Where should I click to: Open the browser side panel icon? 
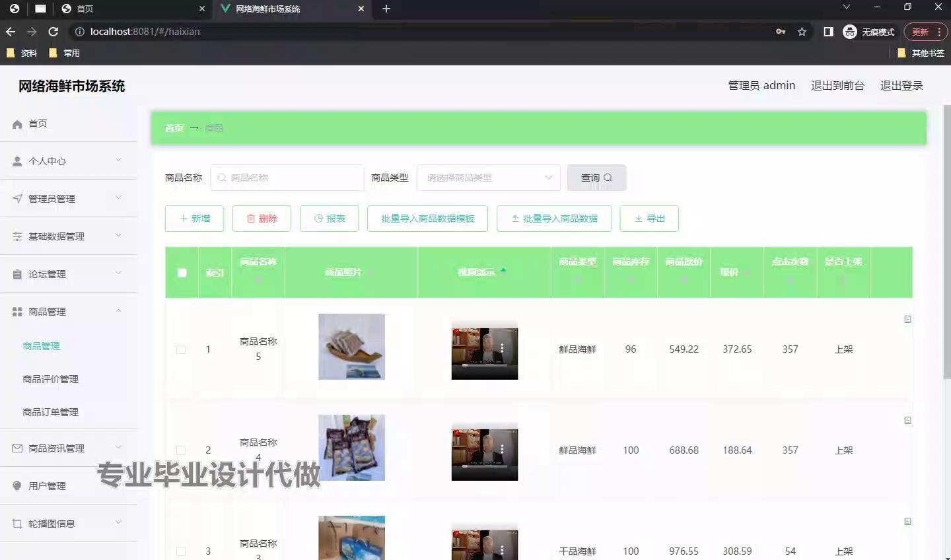point(828,32)
